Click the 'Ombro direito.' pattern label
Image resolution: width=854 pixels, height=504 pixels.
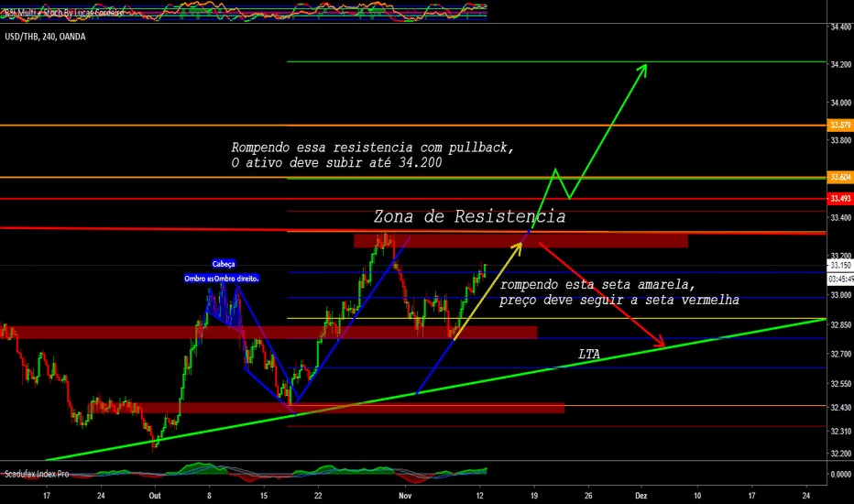pyautogui.click(x=236, y=279)
